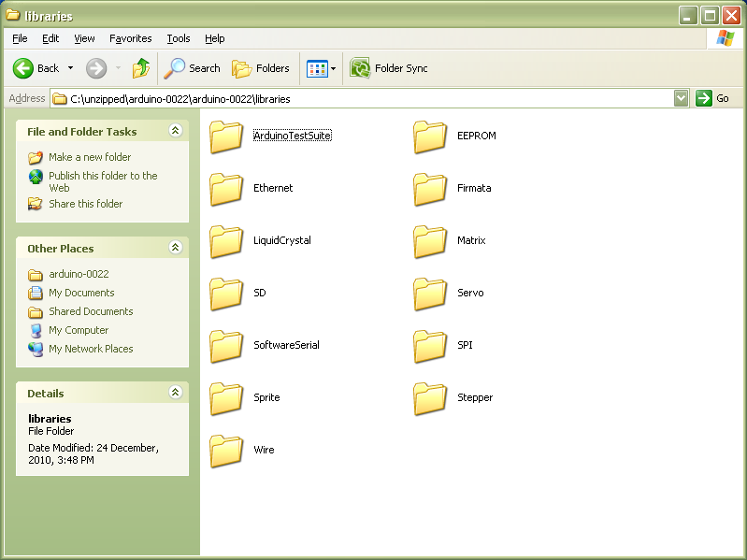Open the Tools menu

pos(179,38)
